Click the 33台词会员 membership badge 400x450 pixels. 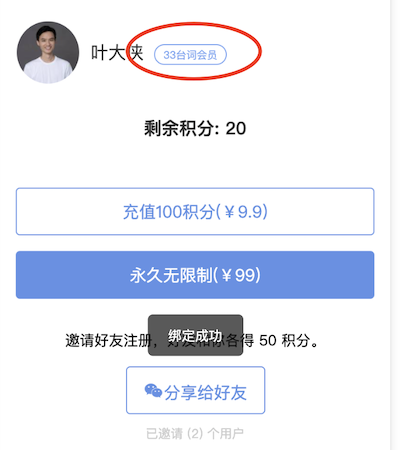pyautogui.click(x=190, y=55)
